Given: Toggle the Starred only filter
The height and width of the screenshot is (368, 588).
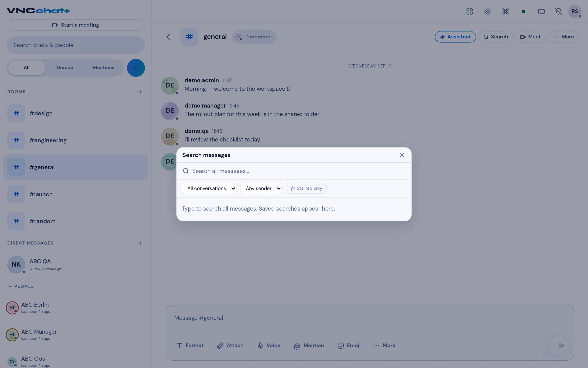Looking at the screenshot, I should coord(306,188).
